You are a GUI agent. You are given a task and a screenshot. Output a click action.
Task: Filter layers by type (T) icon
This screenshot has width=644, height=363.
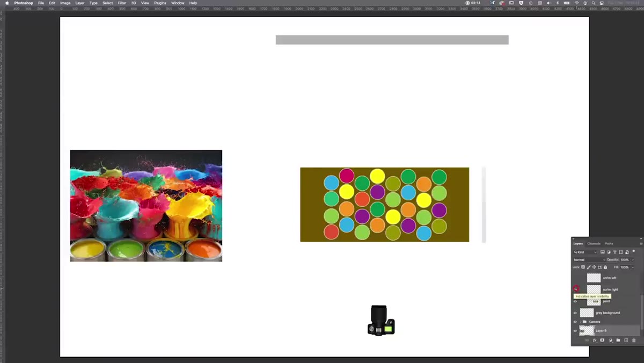coord(615,252)
